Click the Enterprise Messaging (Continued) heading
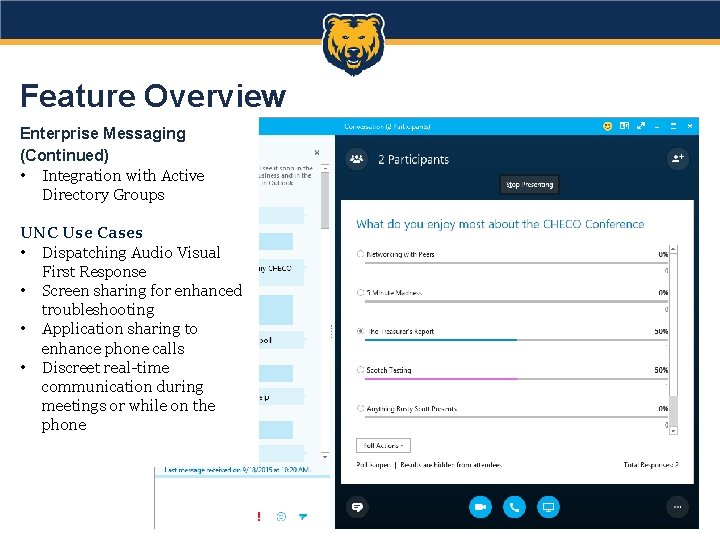Screen dimensions: 720x540 (103, 144)
